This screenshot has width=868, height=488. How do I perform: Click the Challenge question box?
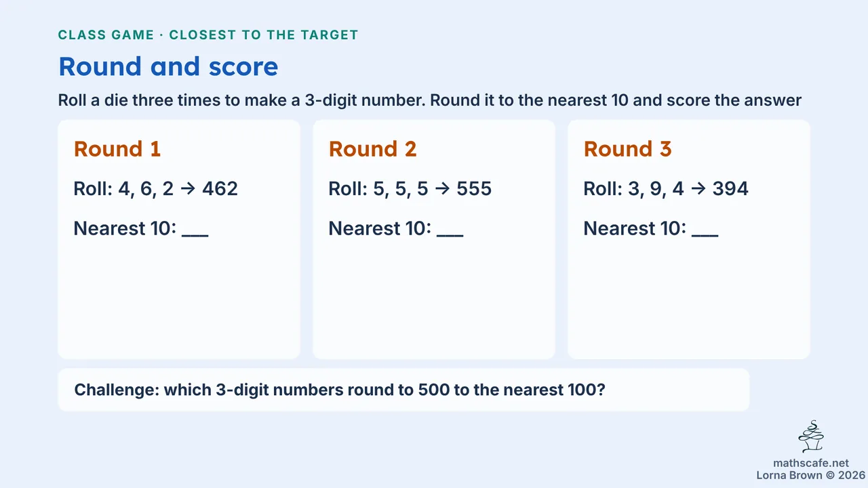(404, 390)
